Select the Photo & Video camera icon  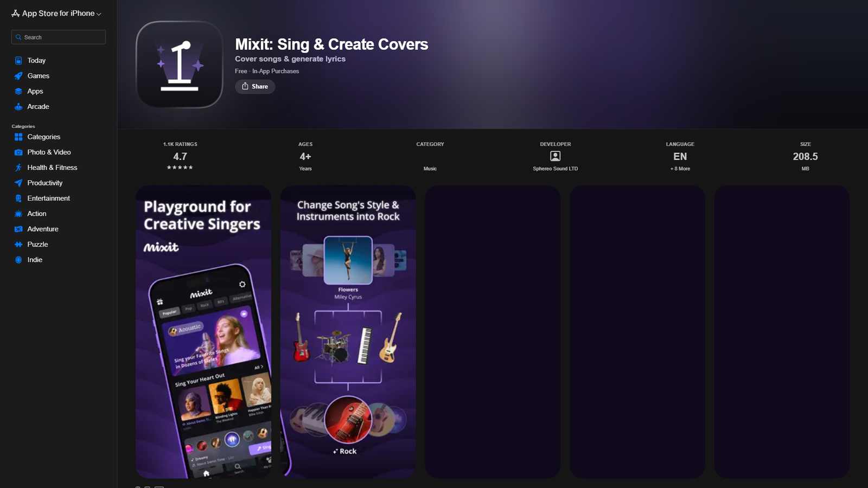[18, 152]
